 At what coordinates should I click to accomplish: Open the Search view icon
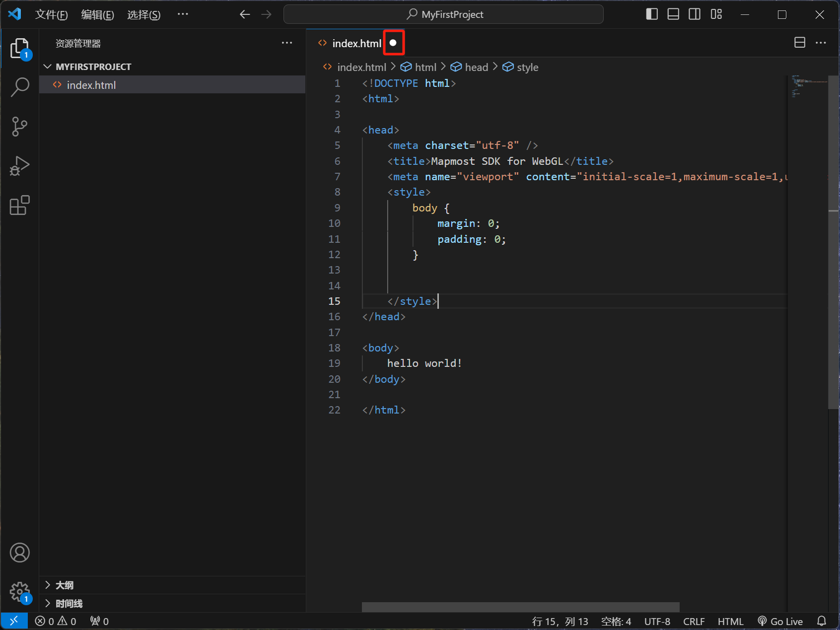pyautogui.click(x=20, y=87)
